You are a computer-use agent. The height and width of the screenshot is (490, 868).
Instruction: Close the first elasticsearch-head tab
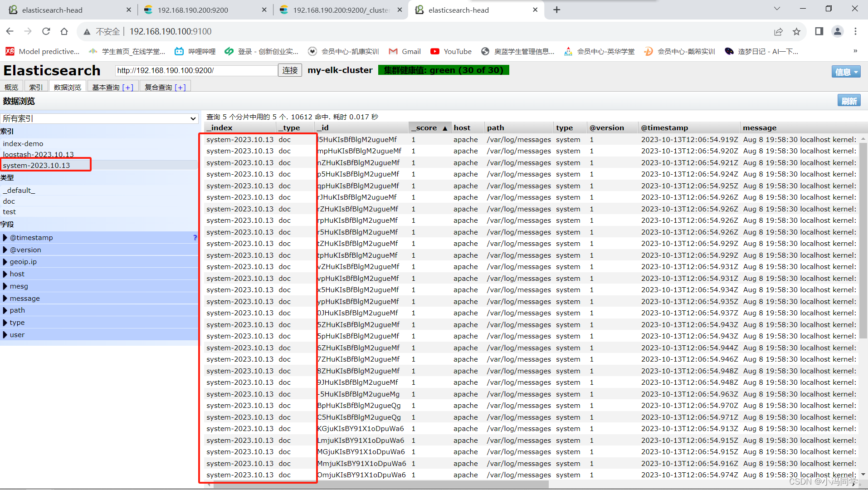(128, 10)
